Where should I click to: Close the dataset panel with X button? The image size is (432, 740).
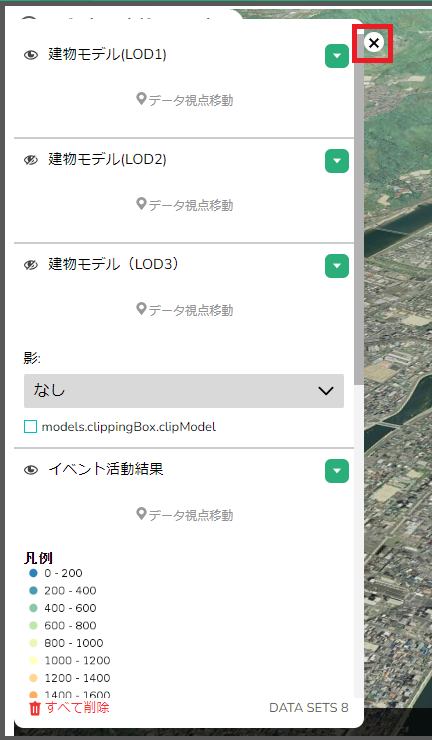[x=374, y=43]
